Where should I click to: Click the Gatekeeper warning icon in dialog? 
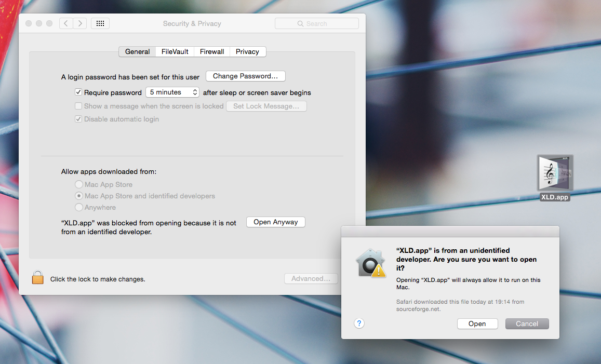pyautogui.click(x=371, y=263)
